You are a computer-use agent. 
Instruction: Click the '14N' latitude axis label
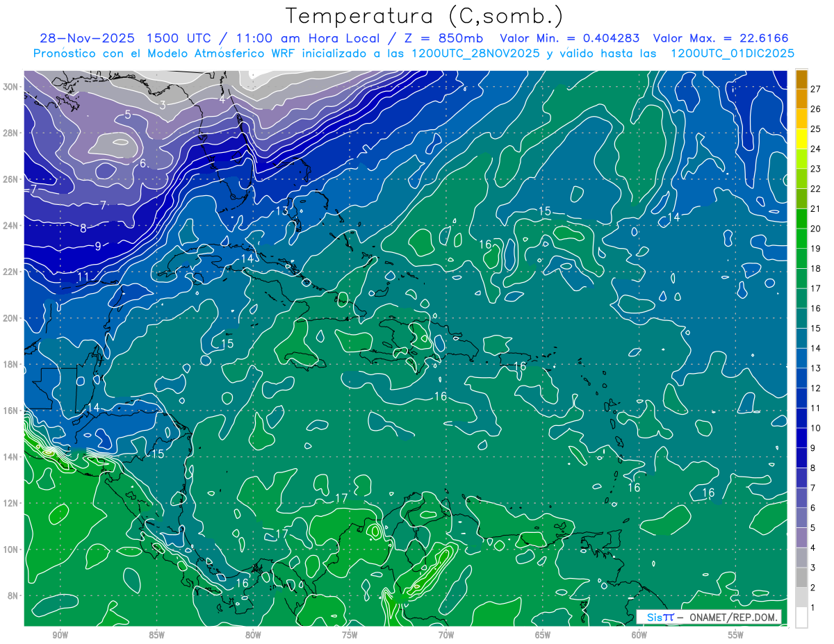pyautogui.click(x=12, y=457)
